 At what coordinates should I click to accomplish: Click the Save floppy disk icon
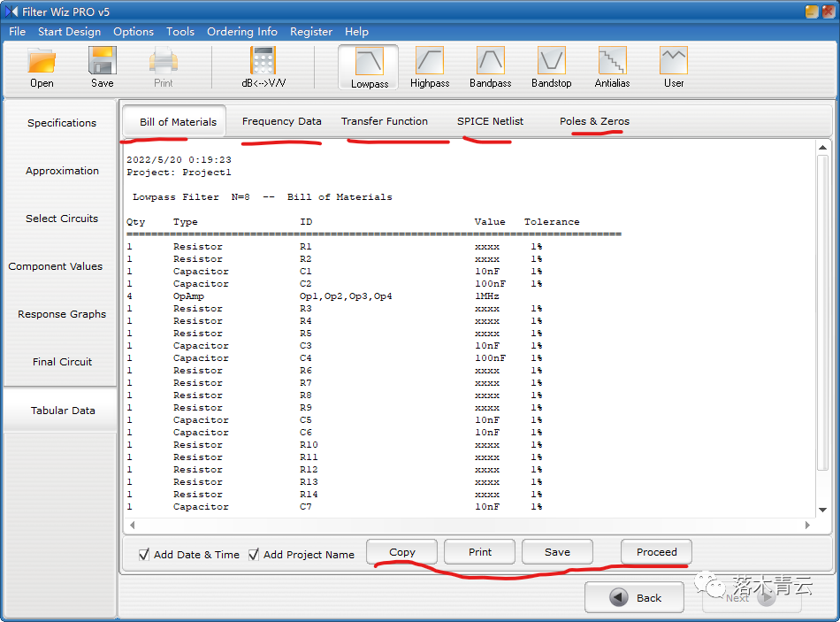(103, 62)
